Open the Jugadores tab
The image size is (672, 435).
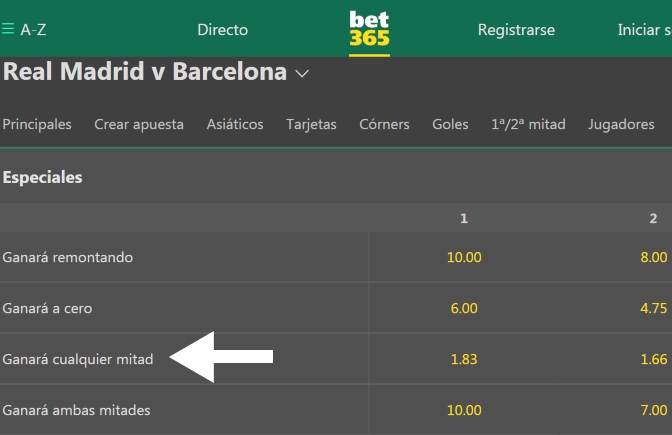coord(621,124)
